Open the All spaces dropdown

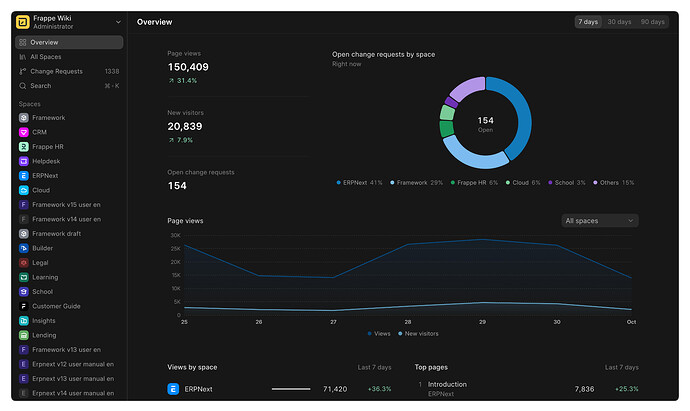pos(600,221)
